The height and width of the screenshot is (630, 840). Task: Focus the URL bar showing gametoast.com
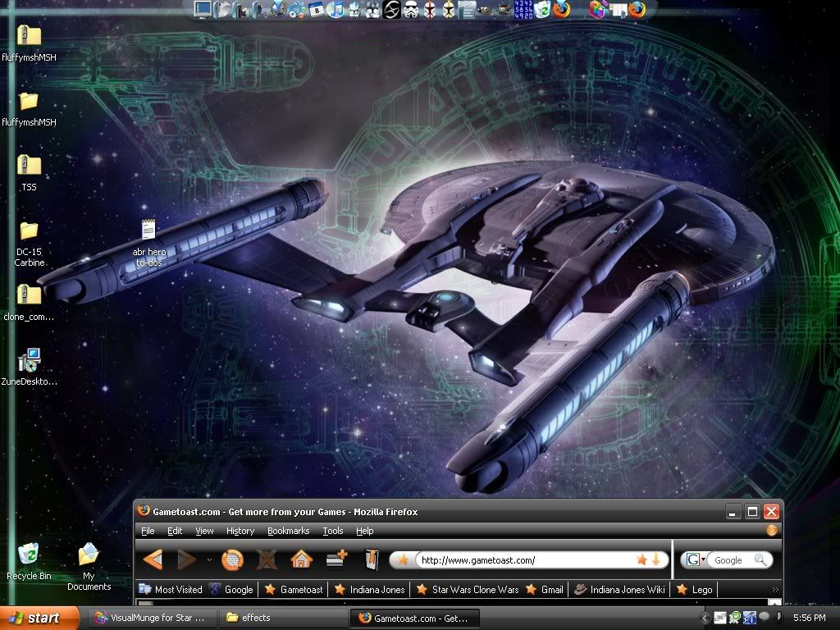tap(524, 560)
